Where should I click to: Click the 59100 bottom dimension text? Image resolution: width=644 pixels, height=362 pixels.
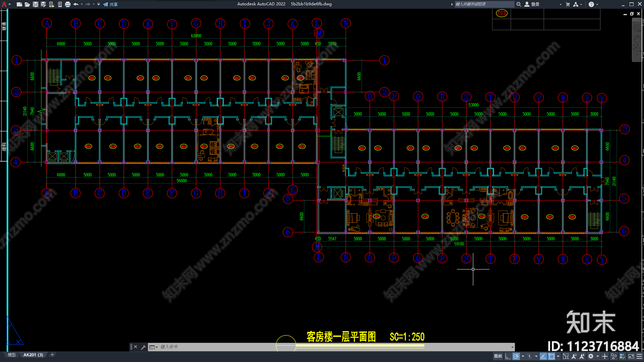coord(459,244)
